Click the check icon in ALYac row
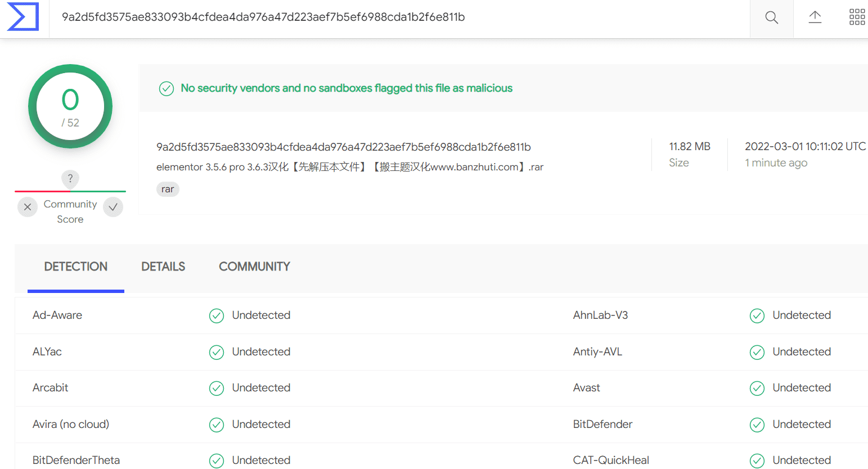Viewport: 868px width, 469px height. [x=217, y=353]
